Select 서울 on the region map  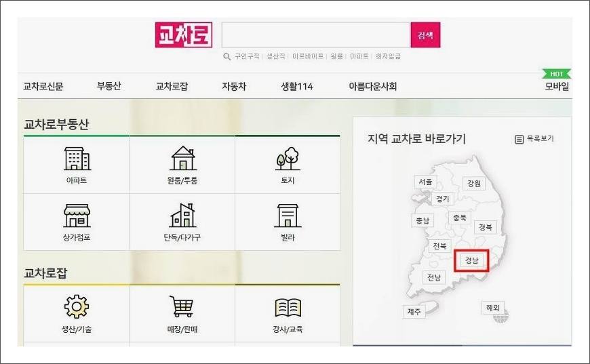(x=425, y=182)
